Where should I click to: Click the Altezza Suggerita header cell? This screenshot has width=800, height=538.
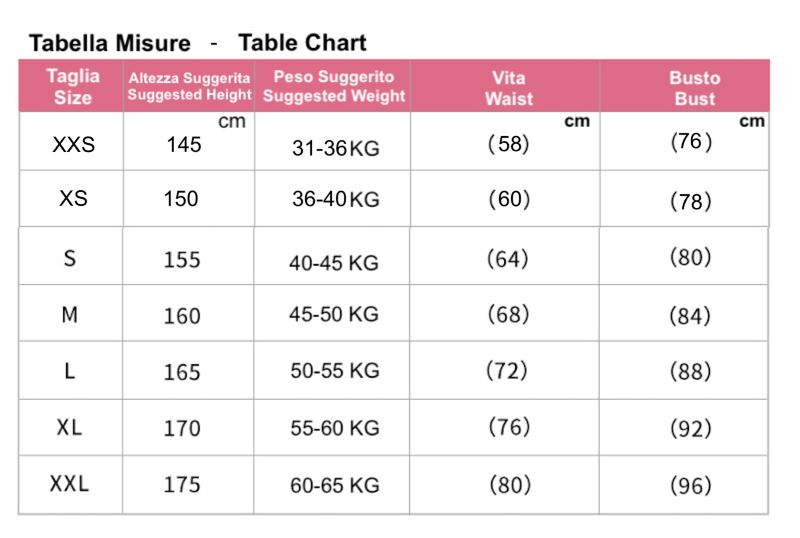click(x=189, y=87)
